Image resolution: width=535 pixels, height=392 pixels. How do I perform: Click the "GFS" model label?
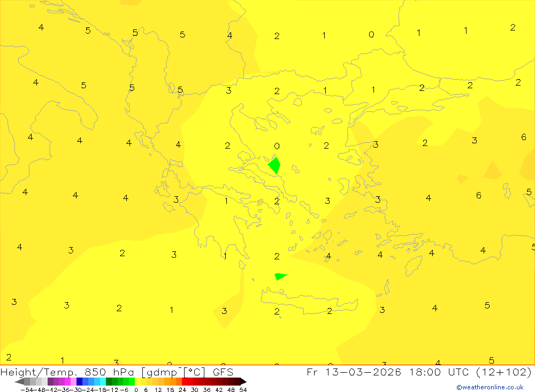(x=223, y=372)
